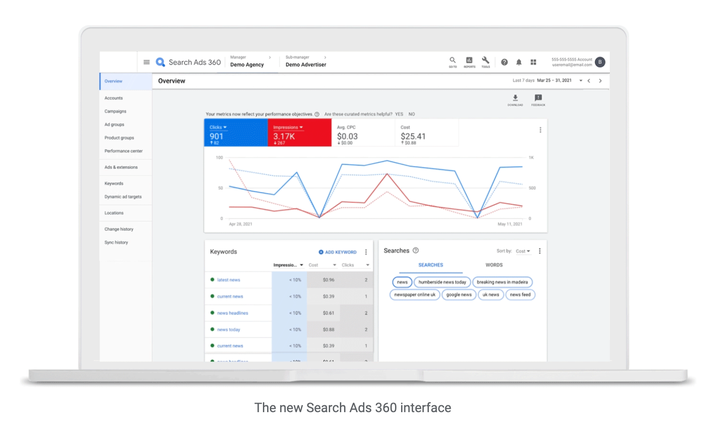
Task: Click help icon beside performance objectives text
Action: pos(317,114)
